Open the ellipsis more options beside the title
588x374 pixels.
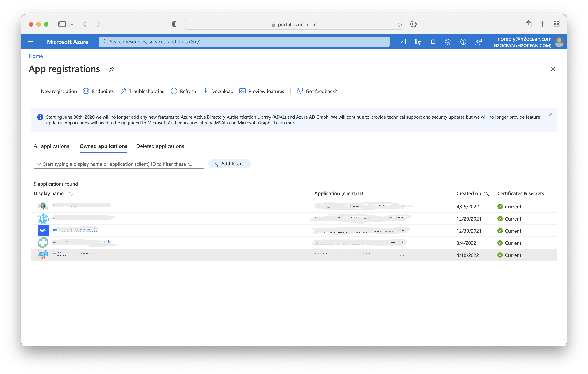[x=124, y=69]
